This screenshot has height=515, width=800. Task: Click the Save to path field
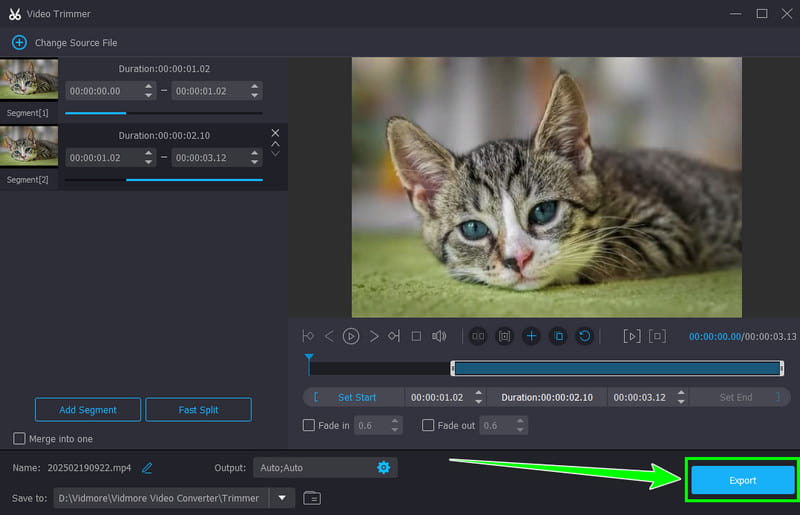point(161,498)
